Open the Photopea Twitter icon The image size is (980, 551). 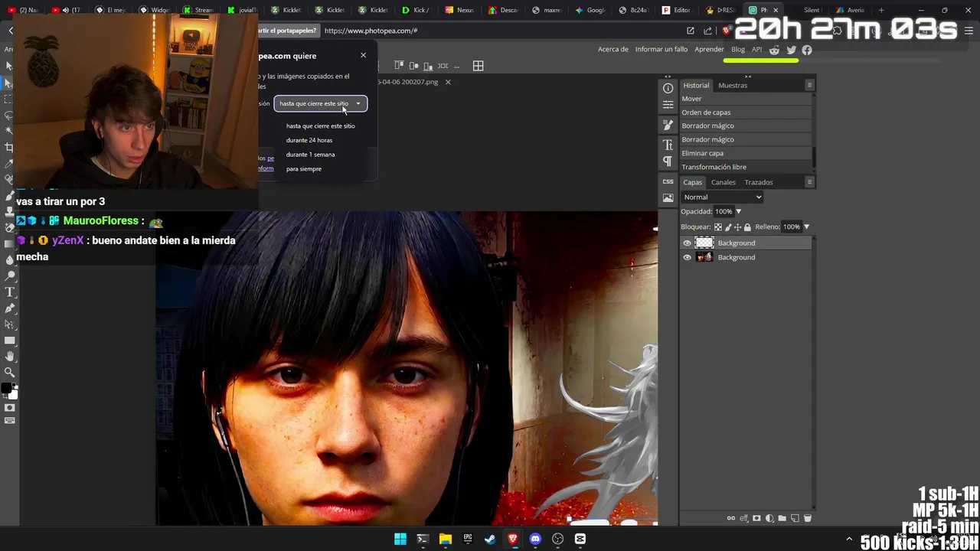tap(791, 50)
